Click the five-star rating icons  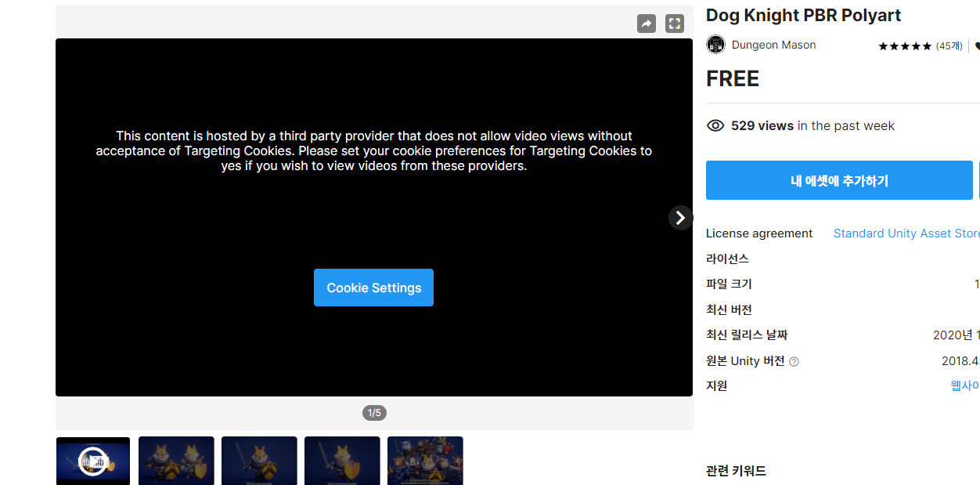click(905, 46)
